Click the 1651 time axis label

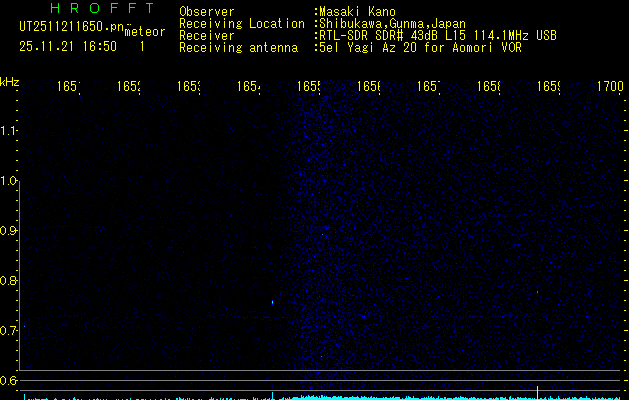click(69, 86)
